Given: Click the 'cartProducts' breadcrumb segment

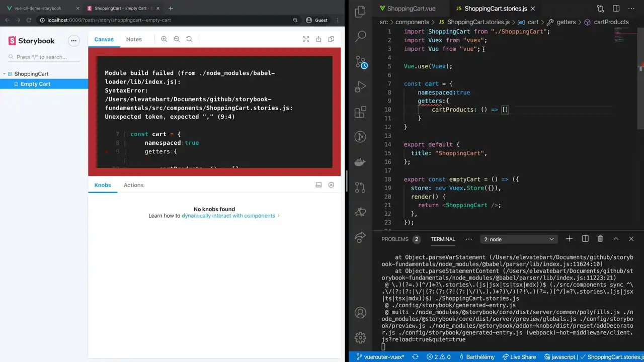Looking at the screenshot, I should pyautogui.click(x=611, y=22).
